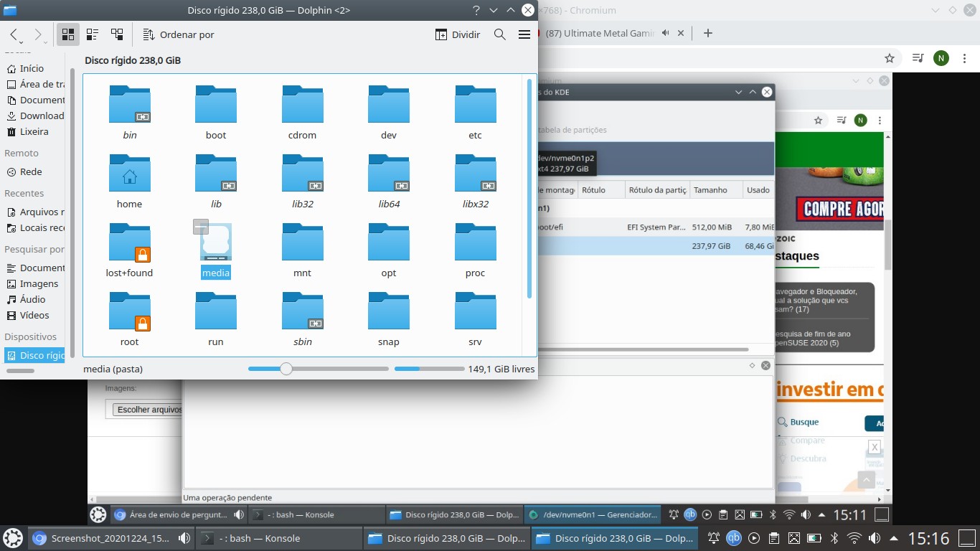Go back using Dolphin's back arrow
The height and width of the screenshot is (551, 980).
click(x=14, y=34)
